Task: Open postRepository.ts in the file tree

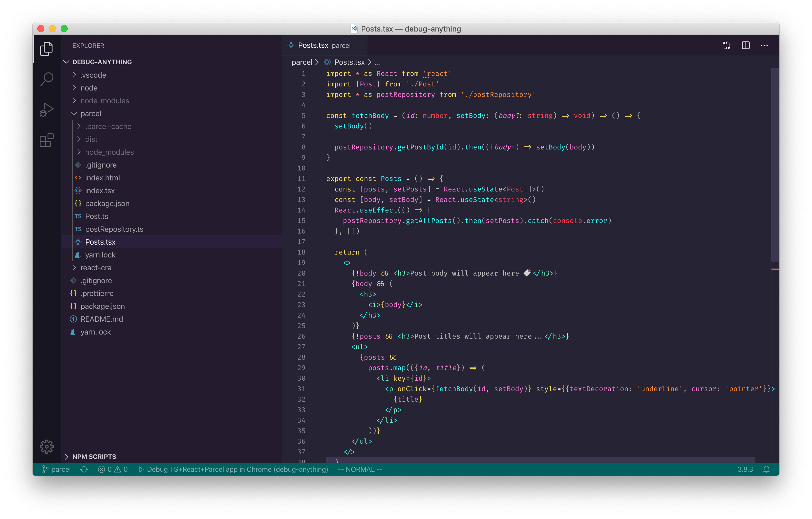Action: 114,229
